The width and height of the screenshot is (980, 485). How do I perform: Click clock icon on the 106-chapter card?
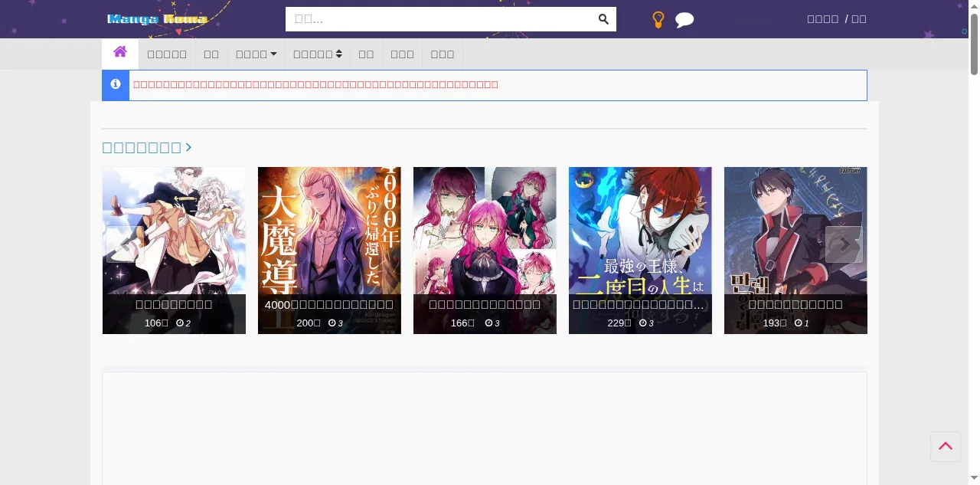click(x=180, y=323)
